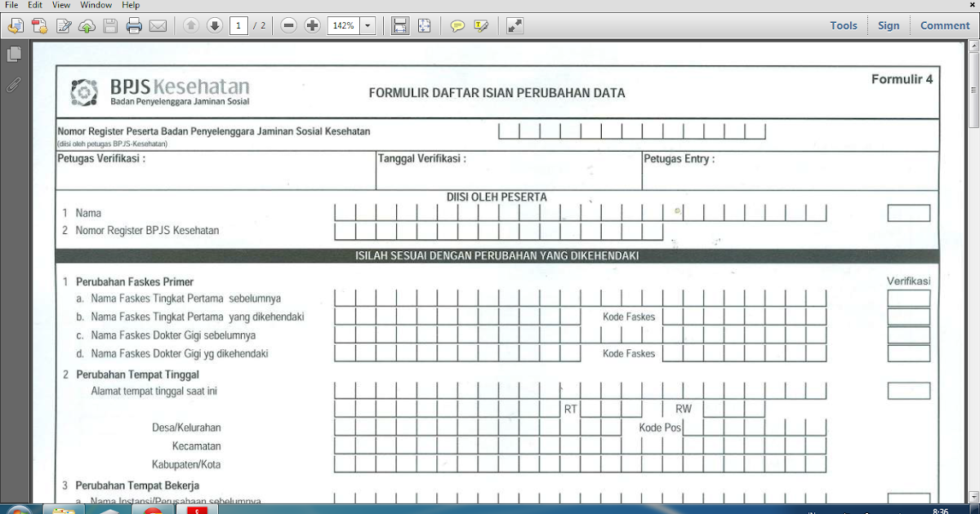Image resolution: width=980 pixels, height=514 pixels.
Task: Show attachments paperclip sidebar panel
Action: (x=14, y=83)
